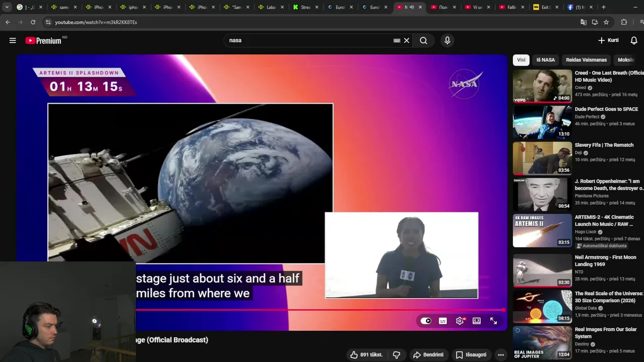Install or cast icon in address bar
644x362 pixels.
click(x=595, y=22)
